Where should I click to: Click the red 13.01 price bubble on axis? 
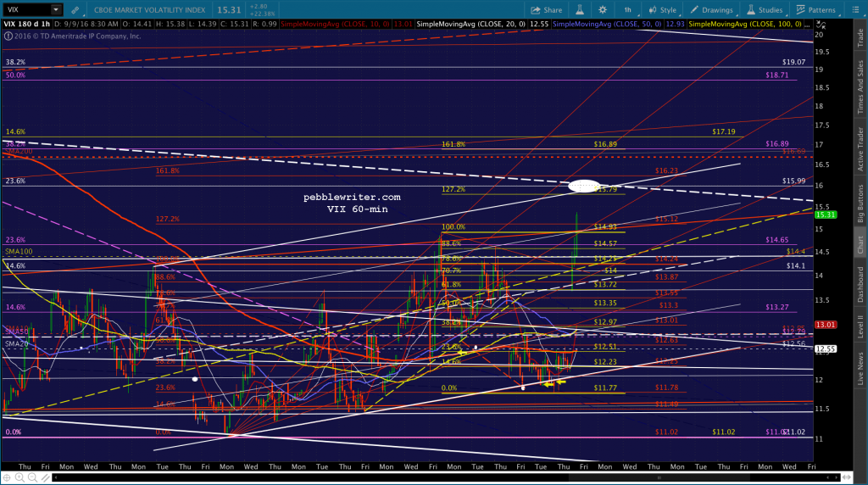(825, 325)
